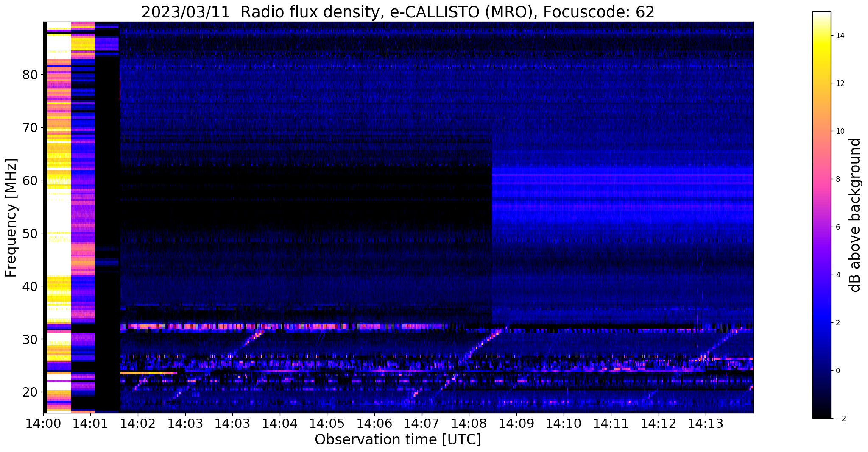Click the 14:12 time tick label

(659, 423)
